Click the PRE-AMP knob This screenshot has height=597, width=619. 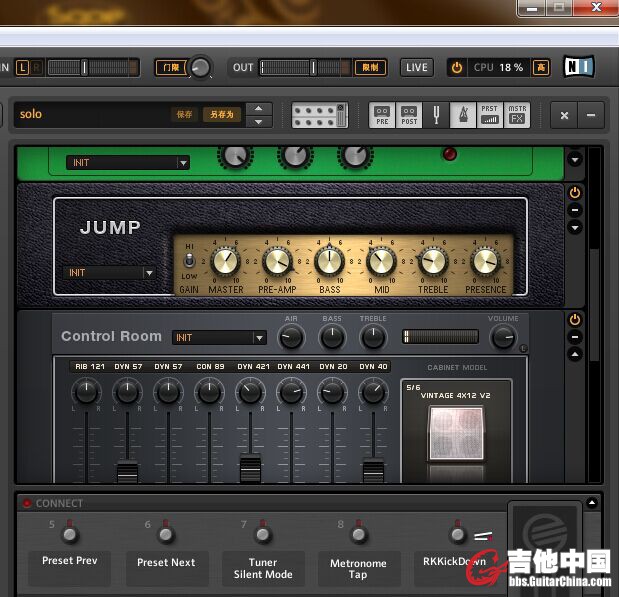(x=278, y=262)
